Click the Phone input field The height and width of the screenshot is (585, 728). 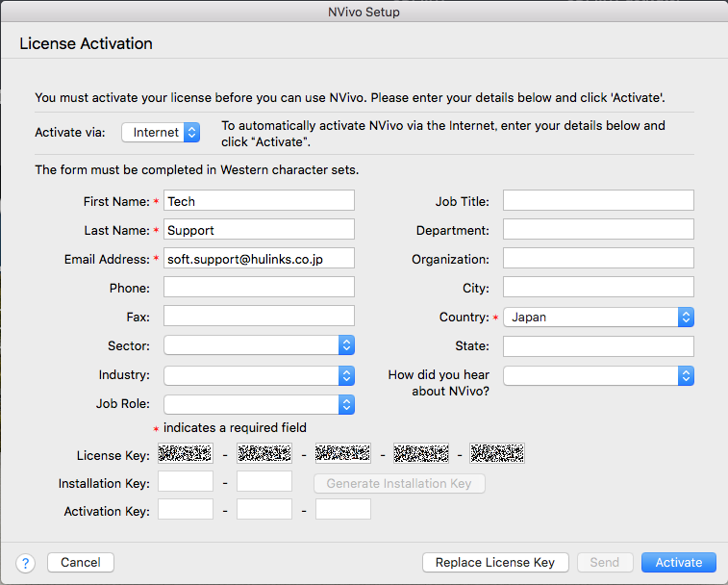pos(259,287)
